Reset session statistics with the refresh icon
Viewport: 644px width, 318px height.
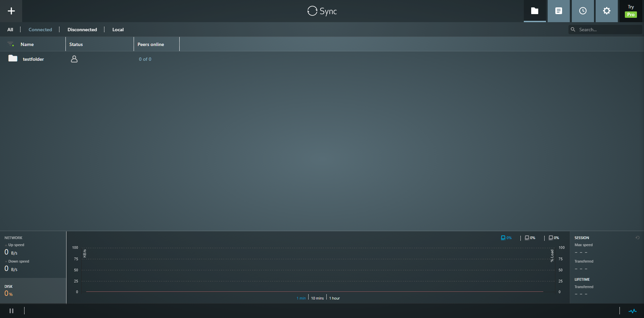coord(637,238)
